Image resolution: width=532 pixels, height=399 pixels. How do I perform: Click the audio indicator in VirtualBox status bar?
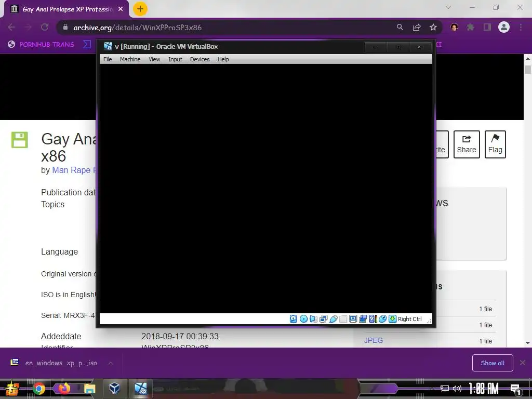click(313, 319)
